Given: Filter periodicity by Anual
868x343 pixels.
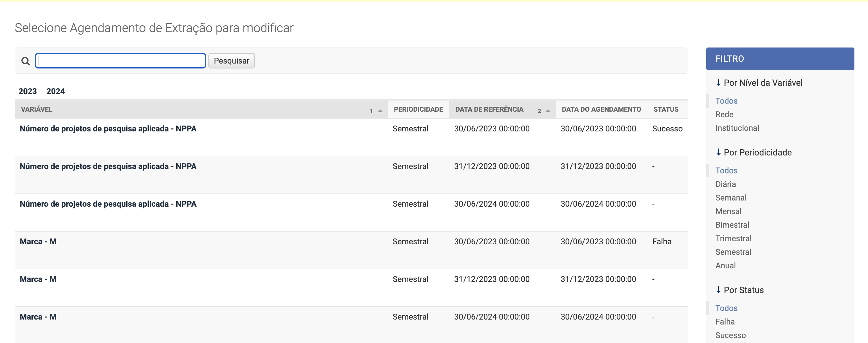Looking at the screenshot, I should click(725, 266).
